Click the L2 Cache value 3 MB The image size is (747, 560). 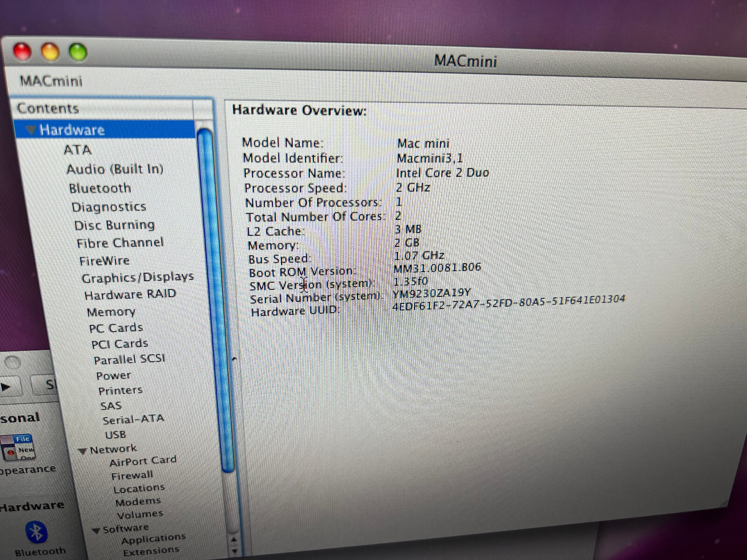[x=408, y=229]
